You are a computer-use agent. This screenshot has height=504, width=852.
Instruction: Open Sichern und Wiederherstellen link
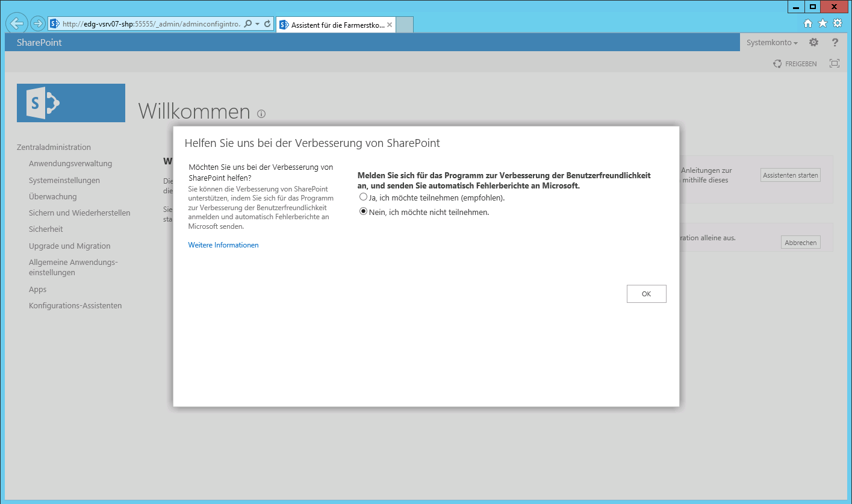(x=79, y=213)
